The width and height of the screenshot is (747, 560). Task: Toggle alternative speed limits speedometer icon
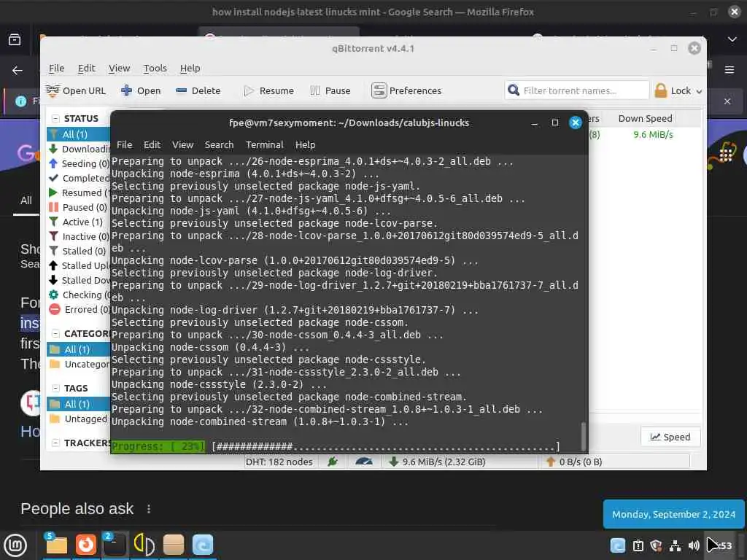pyautogui.click(x=364, y=462)
